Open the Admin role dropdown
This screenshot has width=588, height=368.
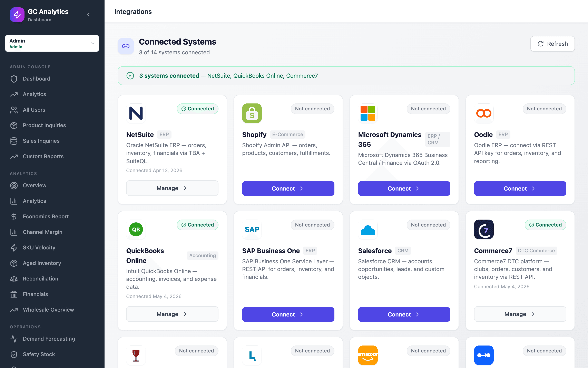coord(52,43)
